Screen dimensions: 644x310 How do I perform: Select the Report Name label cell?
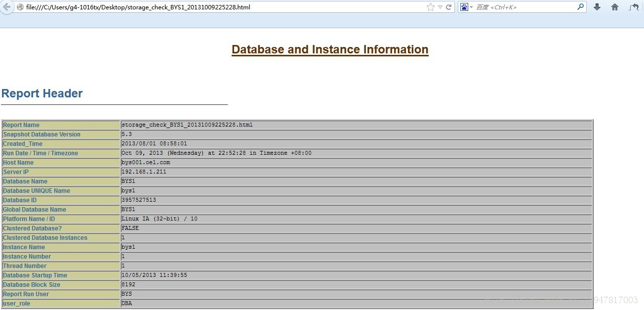click(x=61, y=125)
